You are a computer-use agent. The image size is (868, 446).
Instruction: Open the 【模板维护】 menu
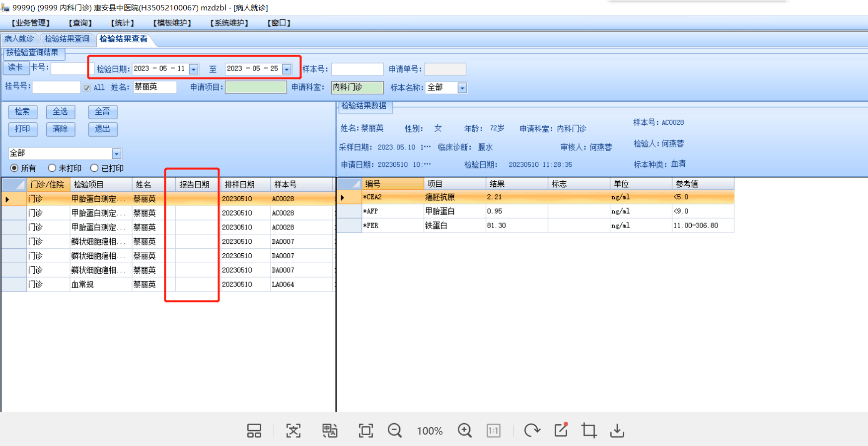pos(172,23)
